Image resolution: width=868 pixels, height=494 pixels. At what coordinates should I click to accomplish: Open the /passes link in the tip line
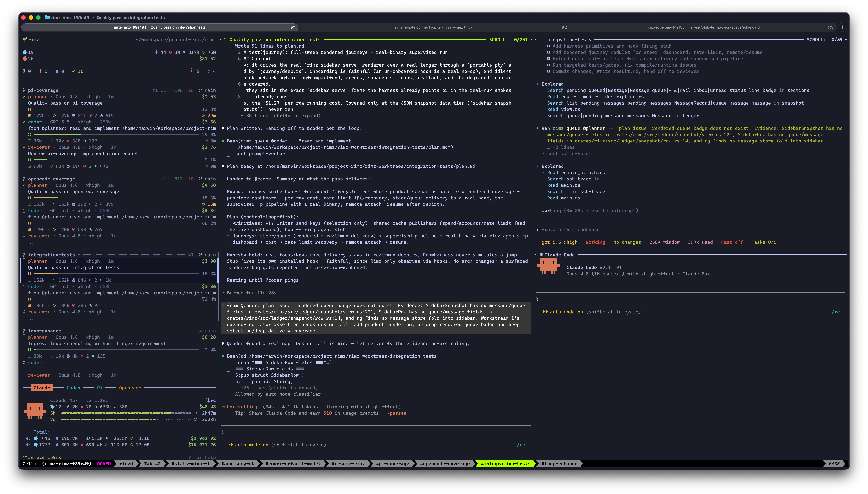point(396,413)
